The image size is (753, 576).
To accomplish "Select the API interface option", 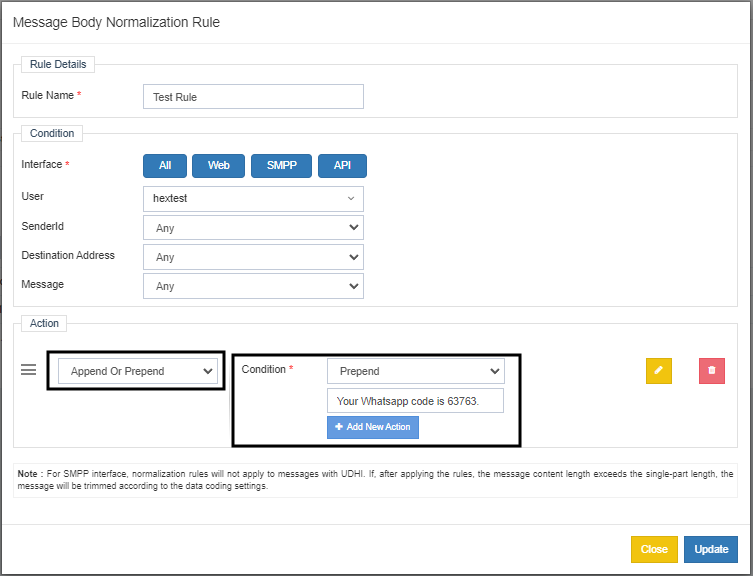I will coord(342,166).
